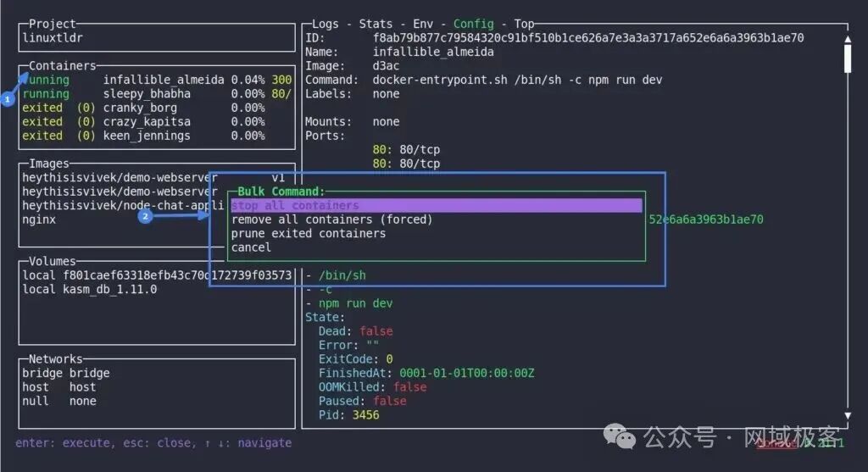Select the local f801caef63318 volume
The width and height of the screenshot is (868, 472).
pos(157,275)
